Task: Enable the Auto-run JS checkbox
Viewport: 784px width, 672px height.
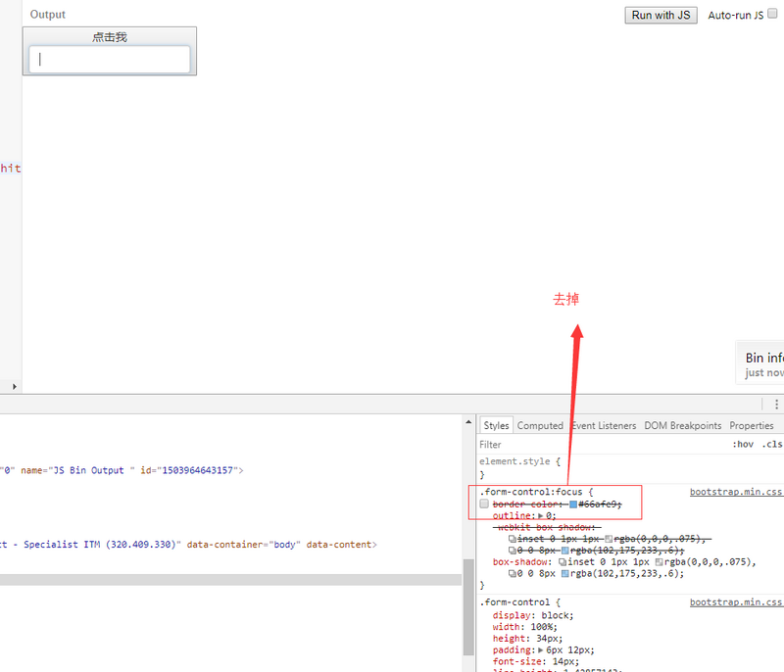Action: coord(772,14)
